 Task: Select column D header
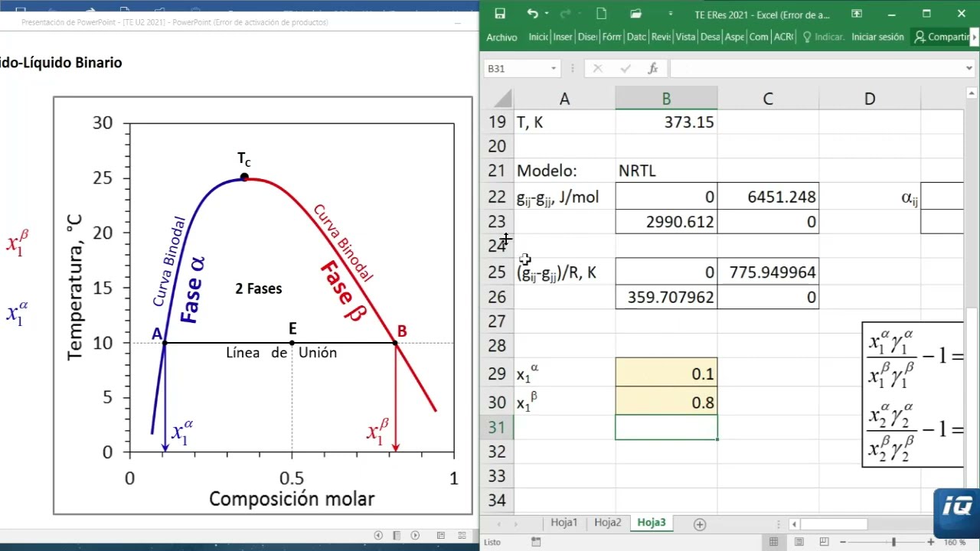point(870,99)
